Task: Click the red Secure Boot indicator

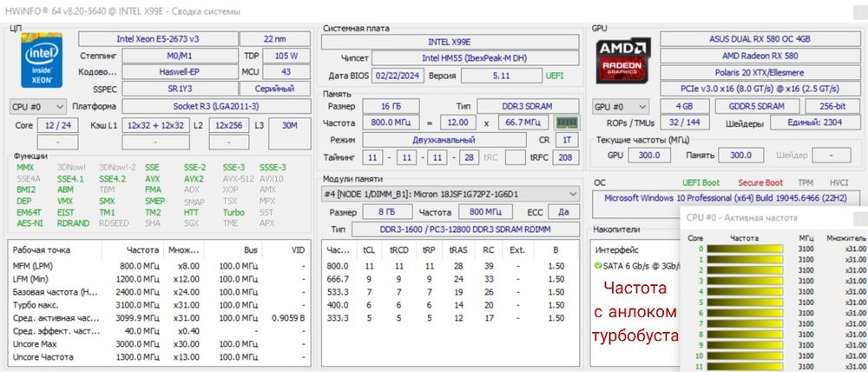Action: point(760,183)
